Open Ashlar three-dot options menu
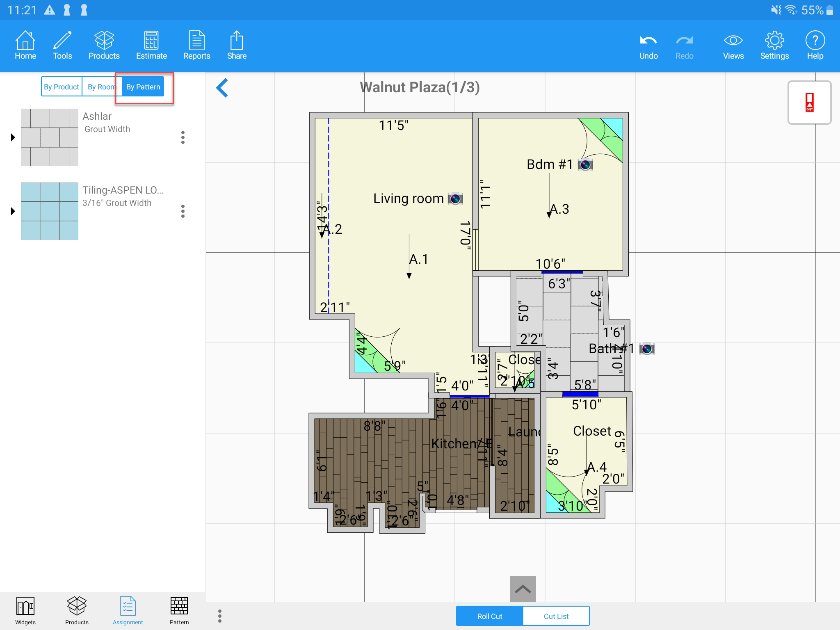The height and width of the screenshot is (630, 840). click(183, 137)
